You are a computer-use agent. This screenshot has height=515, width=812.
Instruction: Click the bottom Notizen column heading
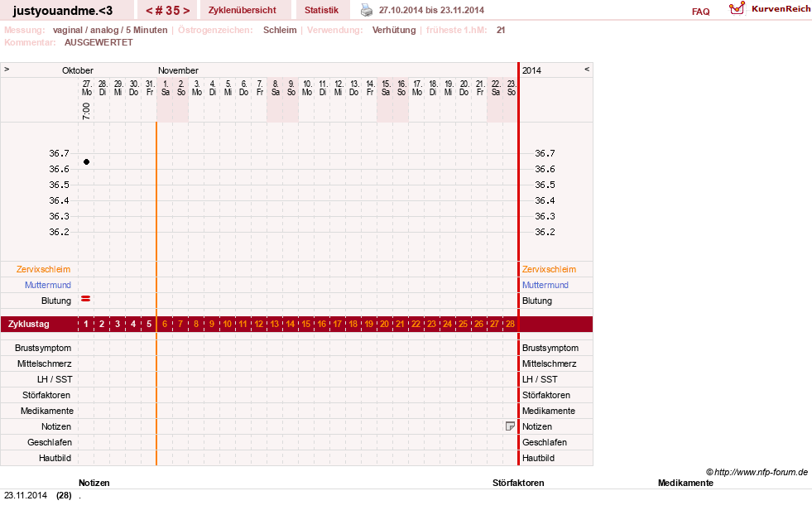[94, 483]
